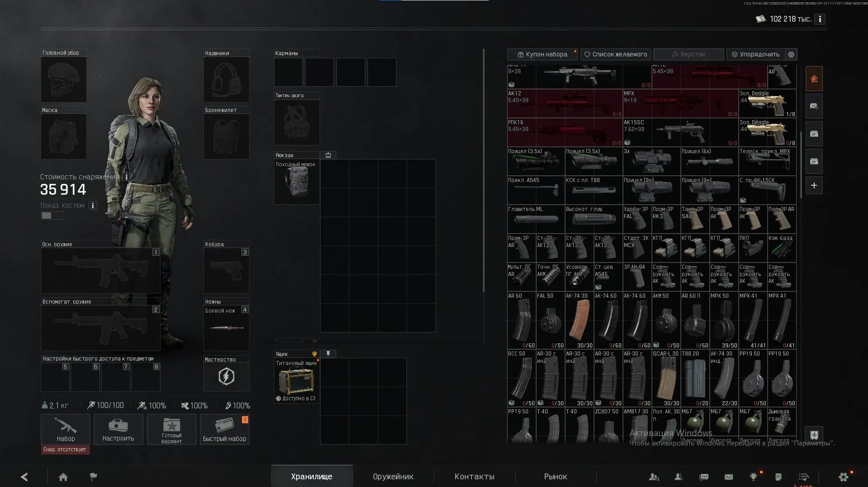Add a new storage tab with plus icon

pyautogui.click(x=814, y=185)
